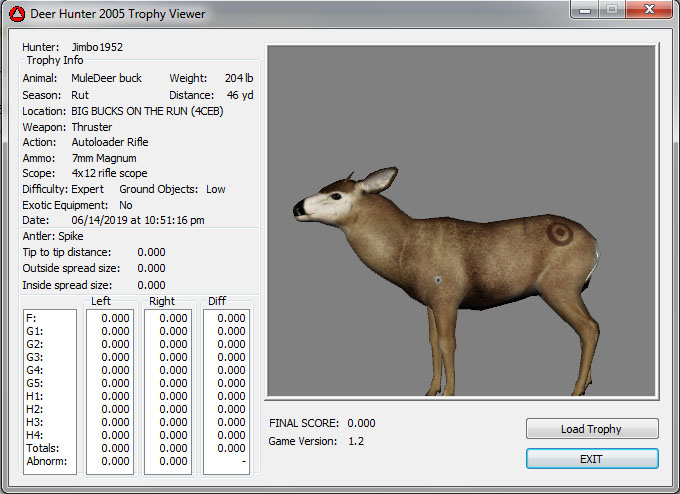Minimize the Trophy Viewer window
Screen dimensions: 680x494
[x=584, y=9]
